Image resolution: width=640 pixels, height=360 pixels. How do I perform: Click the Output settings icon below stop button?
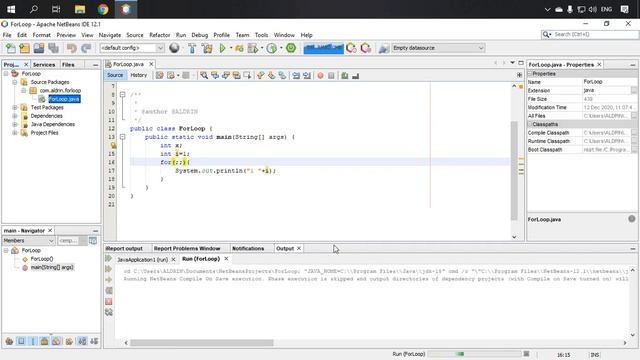[109, 312]
